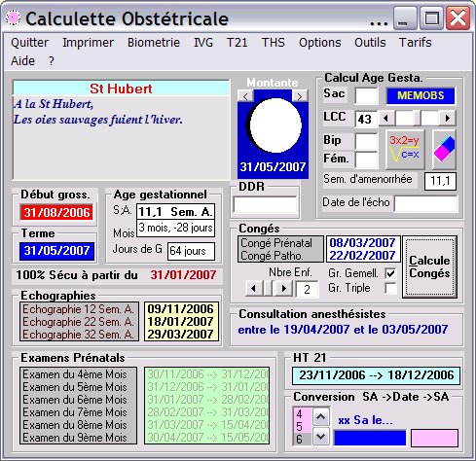Click the eraser icon to clear fields

(444, 150)
